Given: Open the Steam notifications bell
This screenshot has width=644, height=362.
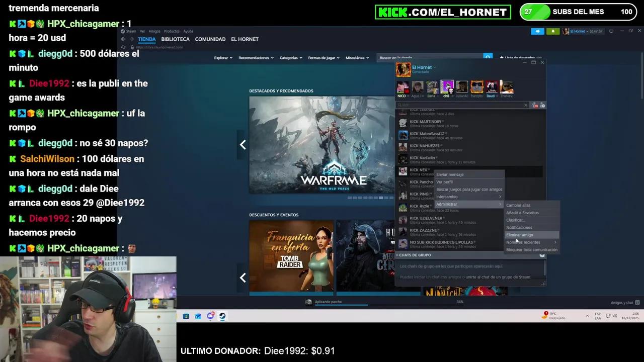Looking at the screenshot, I should (553, 31).
